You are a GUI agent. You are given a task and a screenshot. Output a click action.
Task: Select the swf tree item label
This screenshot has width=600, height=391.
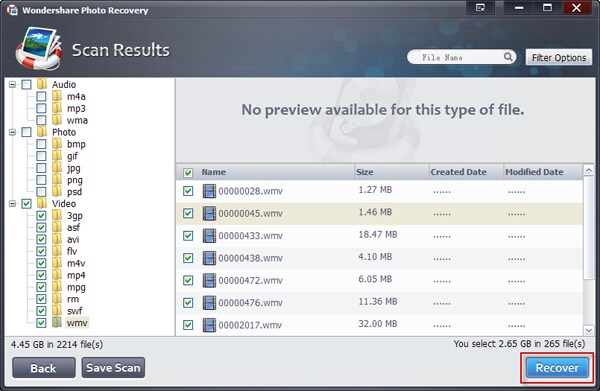click(x=74, y=311)
